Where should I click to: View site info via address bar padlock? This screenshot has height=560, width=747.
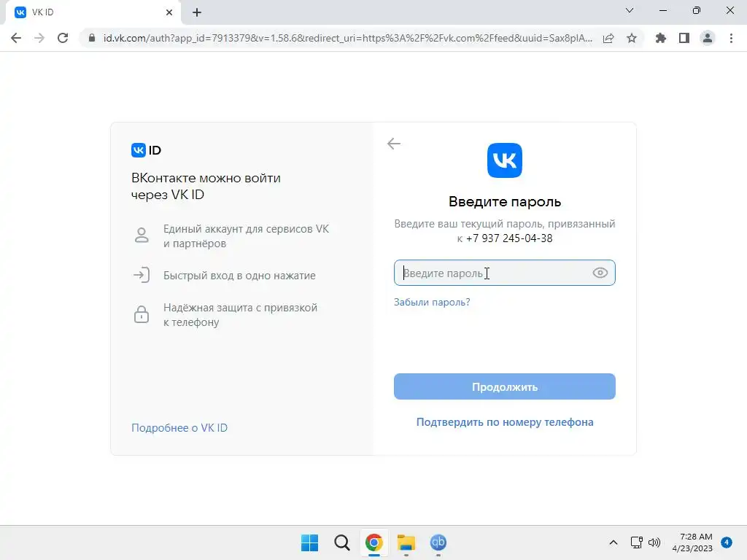coord(92,38)
